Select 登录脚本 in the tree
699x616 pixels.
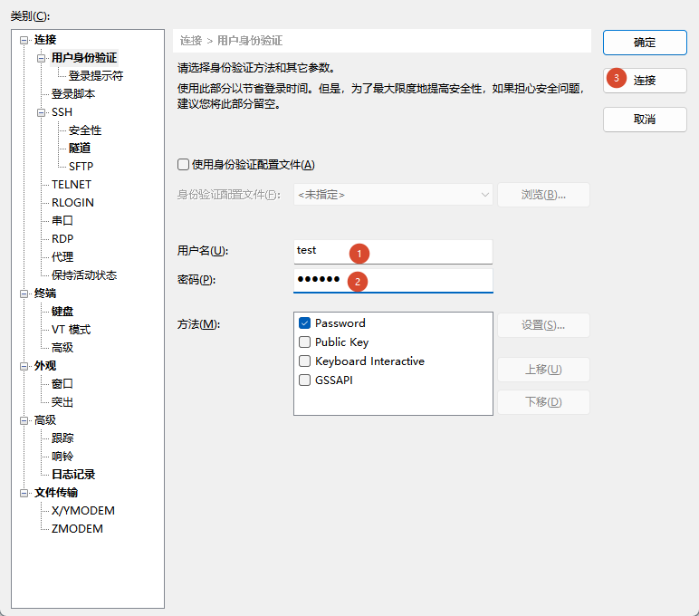(x=73, y=94)
